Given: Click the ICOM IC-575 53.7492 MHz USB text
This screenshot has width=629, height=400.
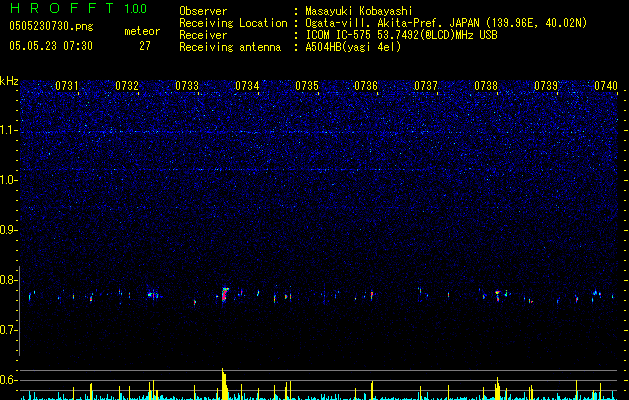Looking at the screenshot, I should coord(401,35).
